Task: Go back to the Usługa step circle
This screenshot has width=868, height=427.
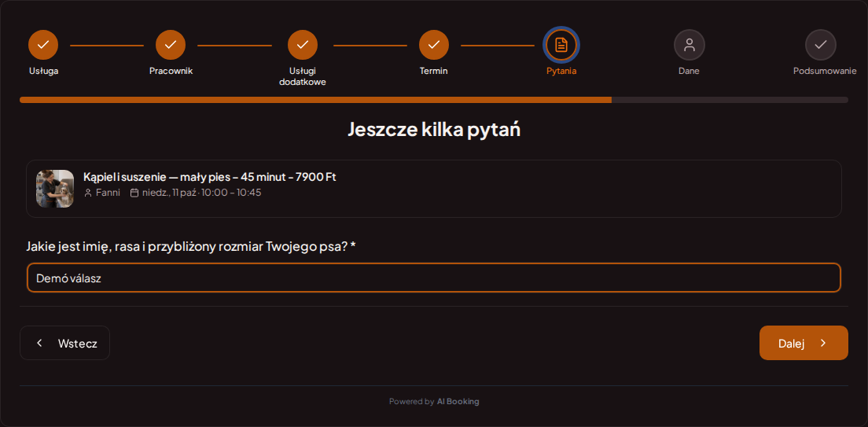Action: (x=43, y=45)
